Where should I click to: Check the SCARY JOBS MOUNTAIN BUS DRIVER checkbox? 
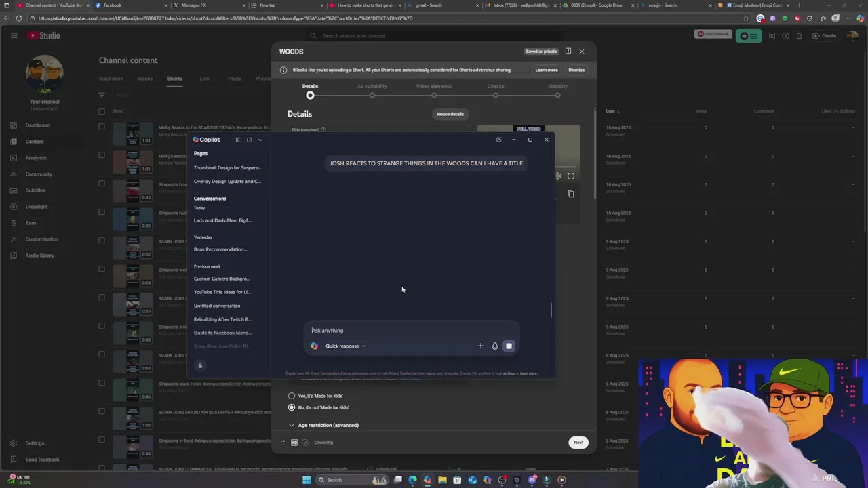click(102, 411)
